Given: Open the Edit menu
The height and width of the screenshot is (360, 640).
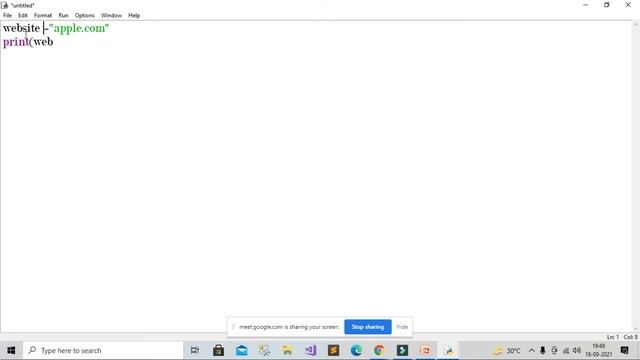Looking at the screenshot, I should pos(23,15).
